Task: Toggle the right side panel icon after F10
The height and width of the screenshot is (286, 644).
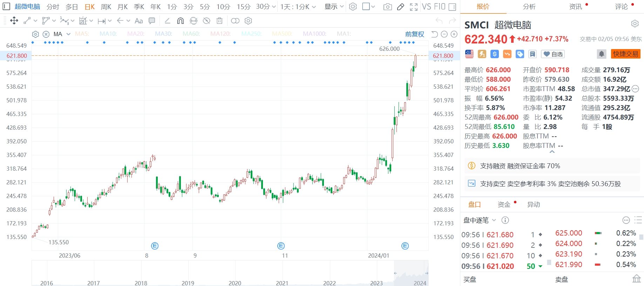Action: (x=452, y=7)
